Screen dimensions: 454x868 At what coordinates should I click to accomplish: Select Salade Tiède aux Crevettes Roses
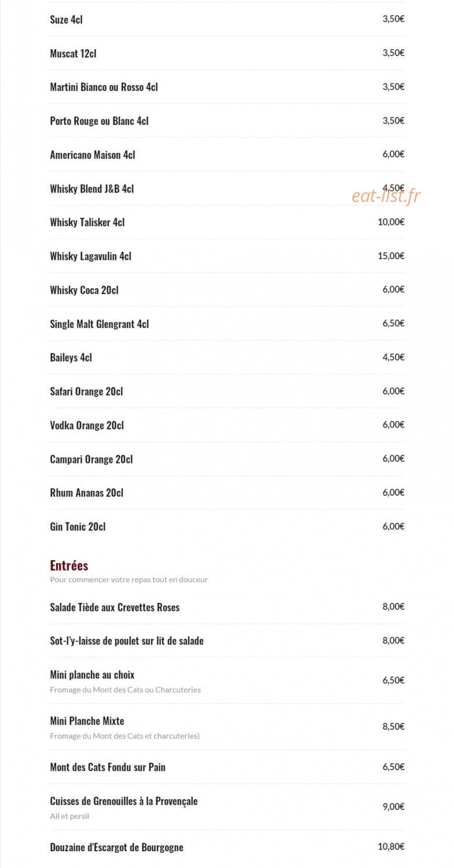point(115,608)
